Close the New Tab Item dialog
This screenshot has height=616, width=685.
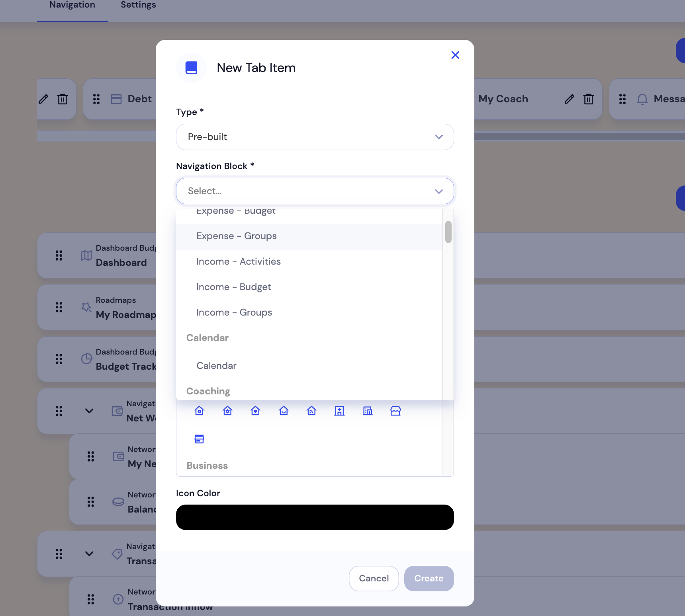coord(455,55)
